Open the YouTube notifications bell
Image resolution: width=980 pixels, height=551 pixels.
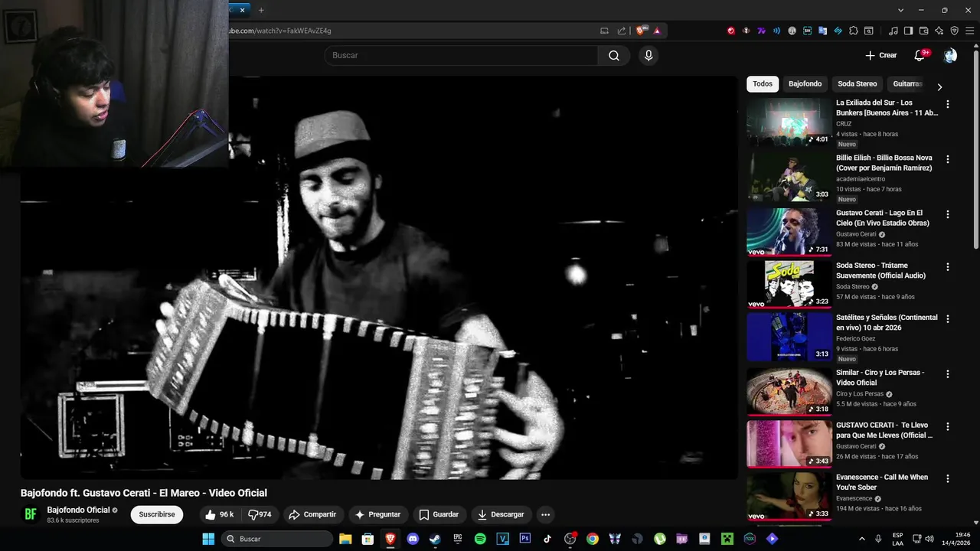(x=920, y=55)
